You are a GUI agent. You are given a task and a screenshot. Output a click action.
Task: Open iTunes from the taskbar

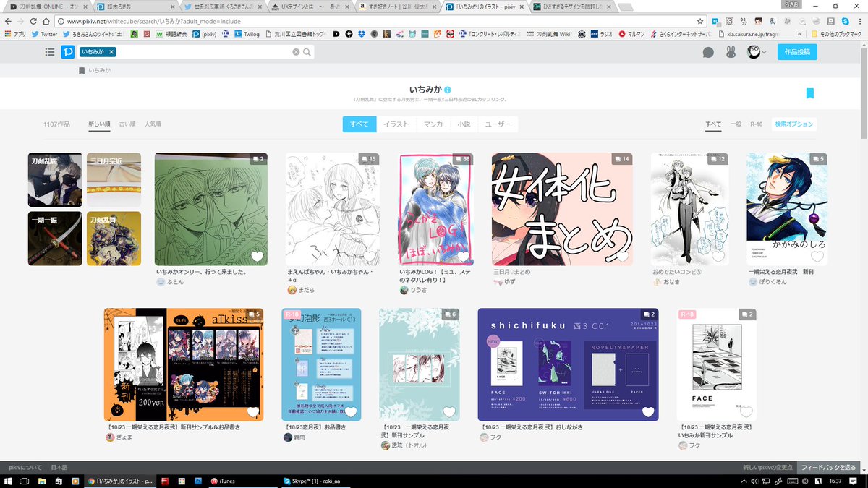[242, 481]
